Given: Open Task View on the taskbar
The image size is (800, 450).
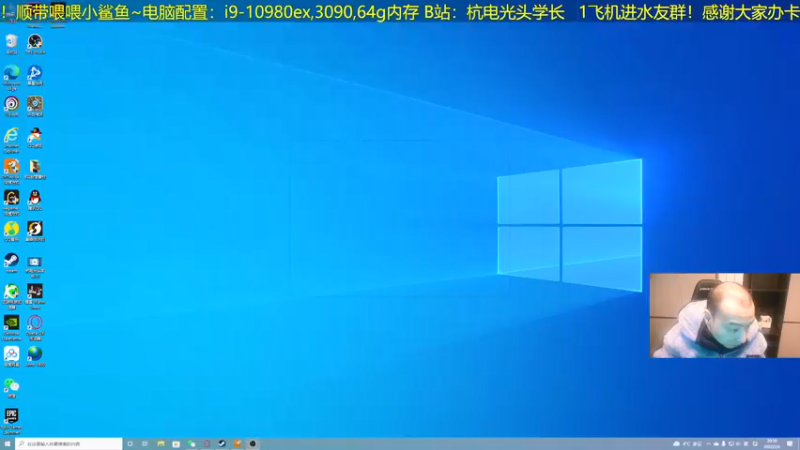Looking at the screenshot, I should point(145,444).
